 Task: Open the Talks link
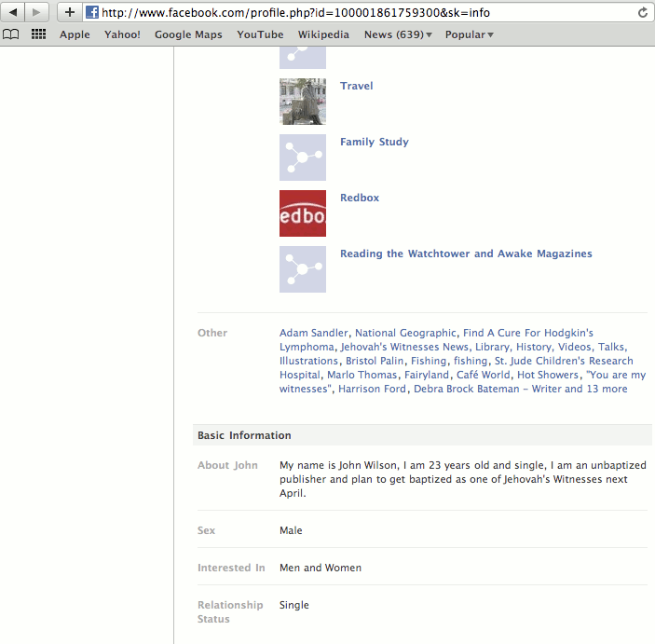[x=611, y=347]
